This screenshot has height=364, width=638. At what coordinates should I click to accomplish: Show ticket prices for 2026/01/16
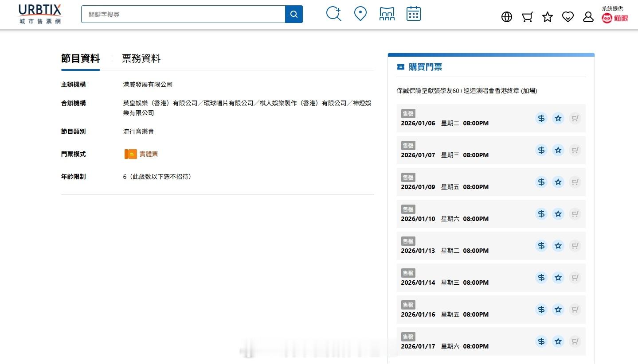click(541, 310)
